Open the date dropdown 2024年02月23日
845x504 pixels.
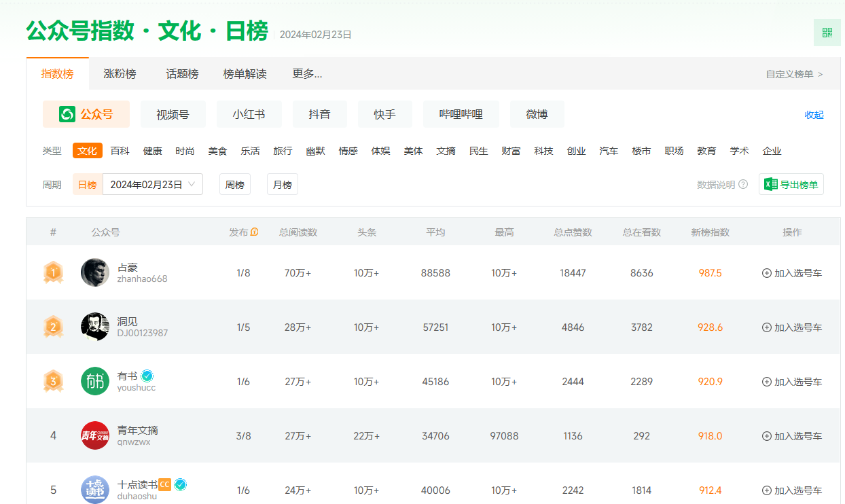(153, 184)
